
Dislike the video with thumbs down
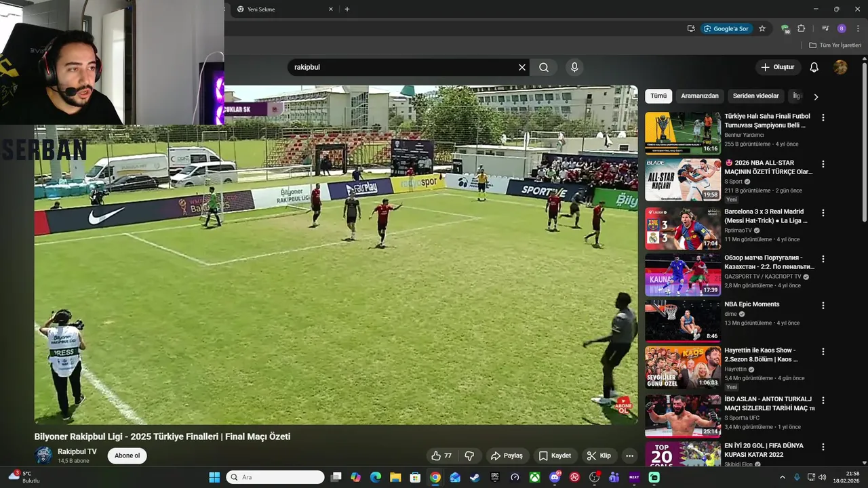469,455
